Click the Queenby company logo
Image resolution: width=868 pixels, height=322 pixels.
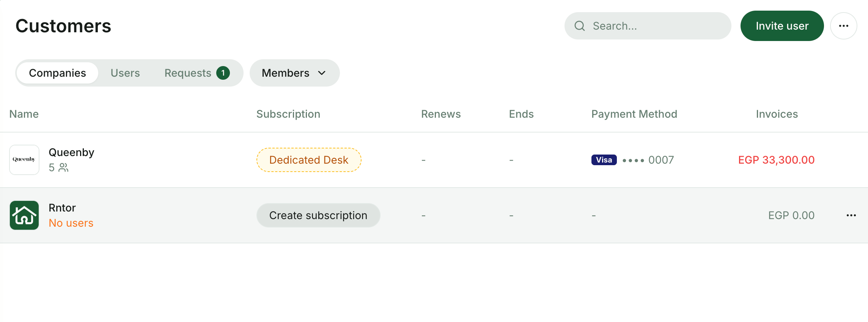pyautogui.click(x=24, y=160)
